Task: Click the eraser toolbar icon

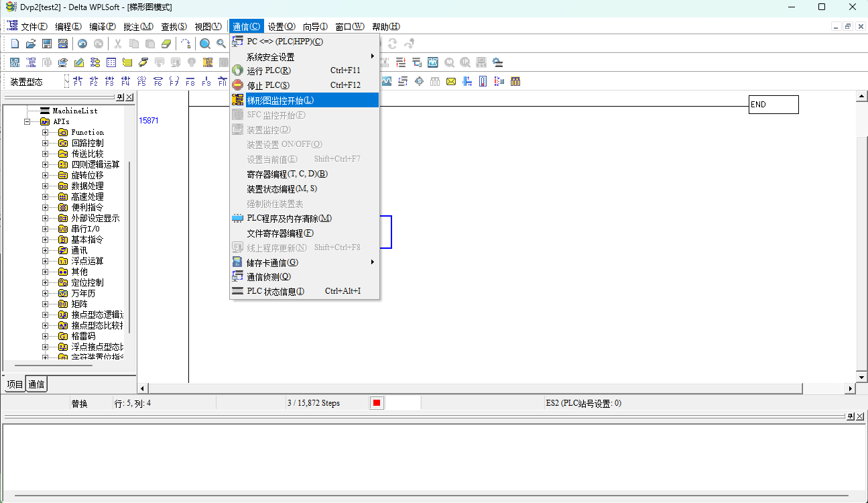Action: coord(167,44)
